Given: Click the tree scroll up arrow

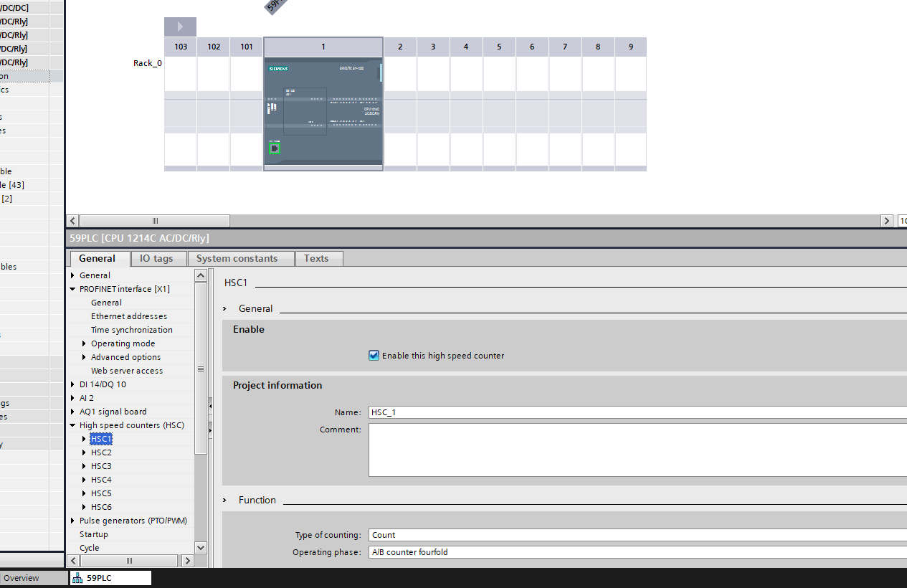Looking at the screenshot, I should pyautogui.click(x=201, y=275).
